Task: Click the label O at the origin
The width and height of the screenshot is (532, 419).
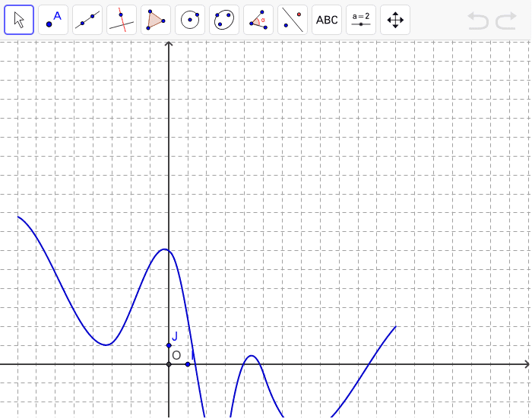Action: (176, 355)
